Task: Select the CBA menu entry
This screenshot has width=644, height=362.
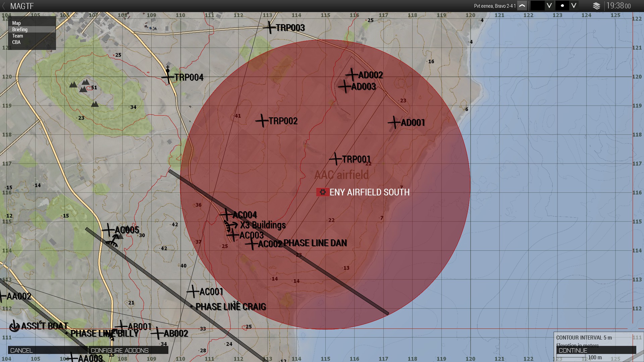Action: (x=16, y=42)
